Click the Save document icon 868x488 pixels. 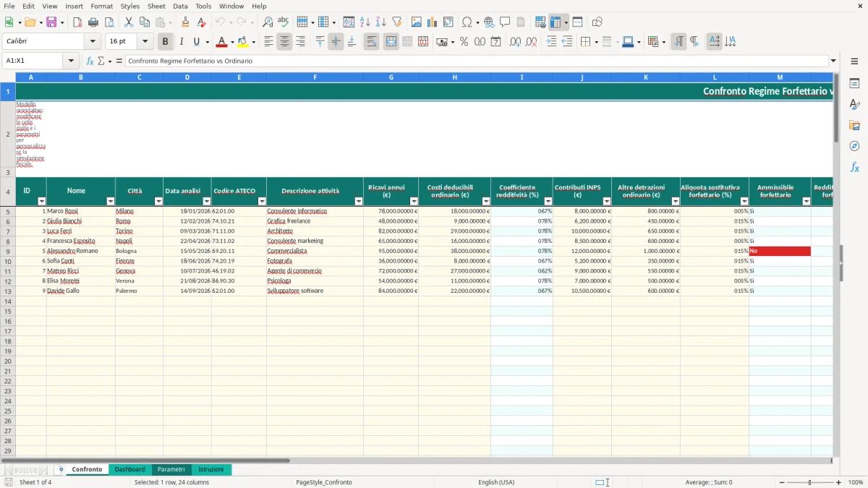click(51, 22)
